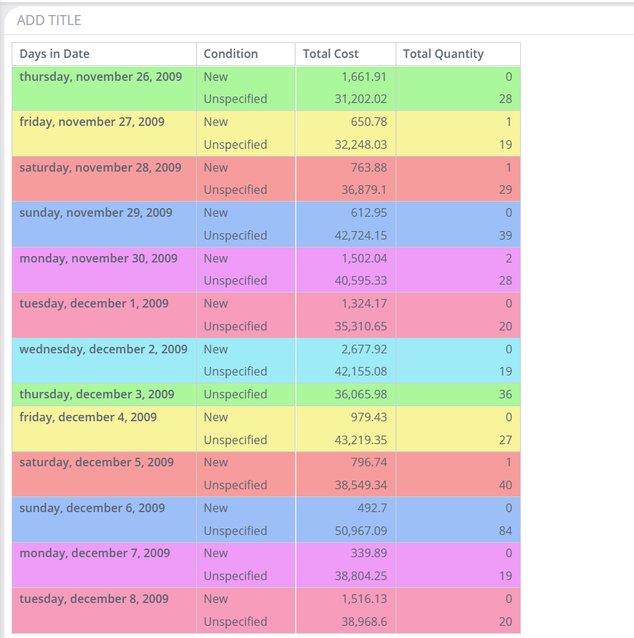This screenshot has height=638, width=634.
Task: Click the thursday, december 3, 2009 date cell
Action: [97, 394]
